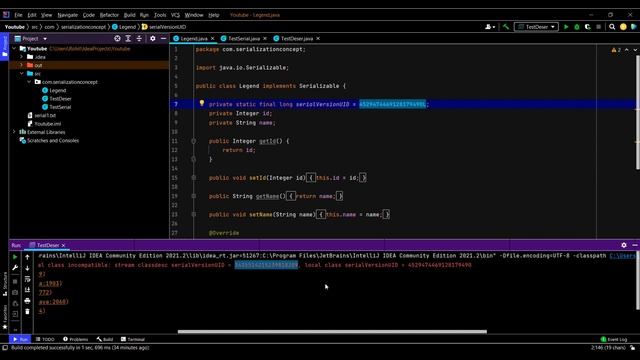Click the stop icon in the Run panel
Screen dimensions: 640x360
15,282
